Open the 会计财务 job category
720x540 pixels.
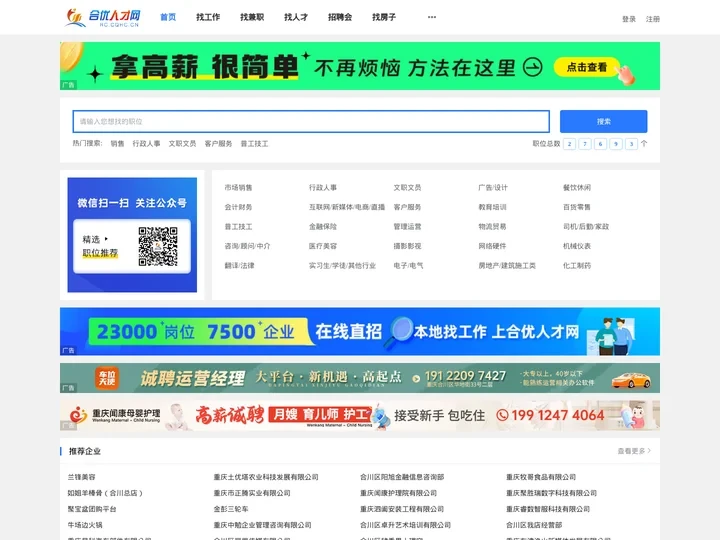238,207
